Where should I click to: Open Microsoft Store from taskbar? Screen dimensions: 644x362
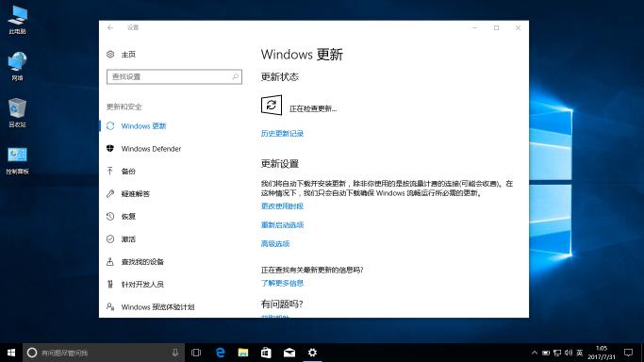[266, 353]
